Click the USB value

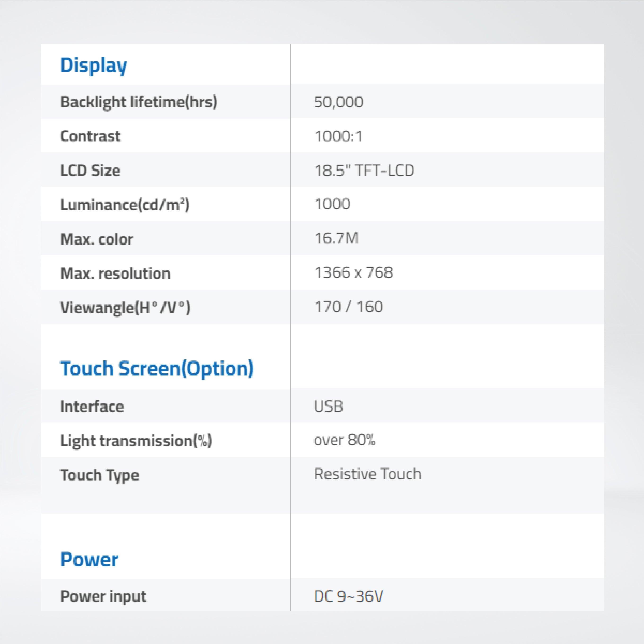tap(328, 406)
